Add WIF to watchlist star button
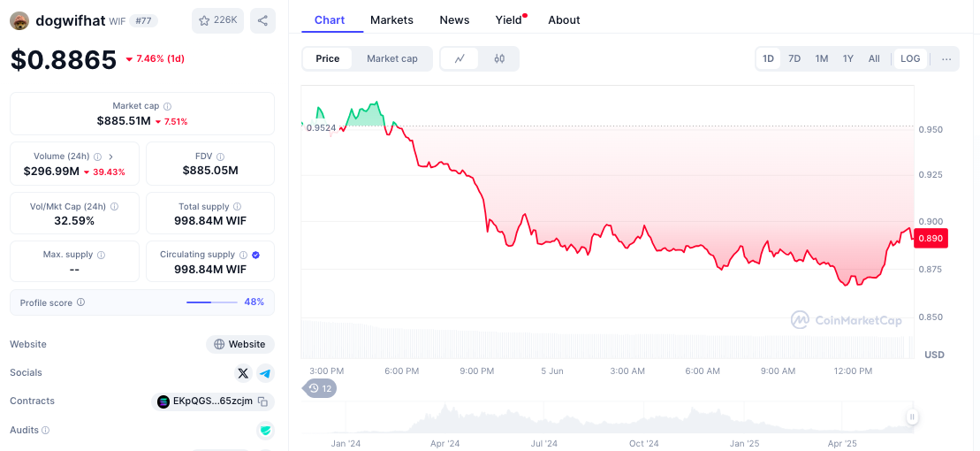The width and height of the screenshot is (980, 451). (x=217, y=20)
